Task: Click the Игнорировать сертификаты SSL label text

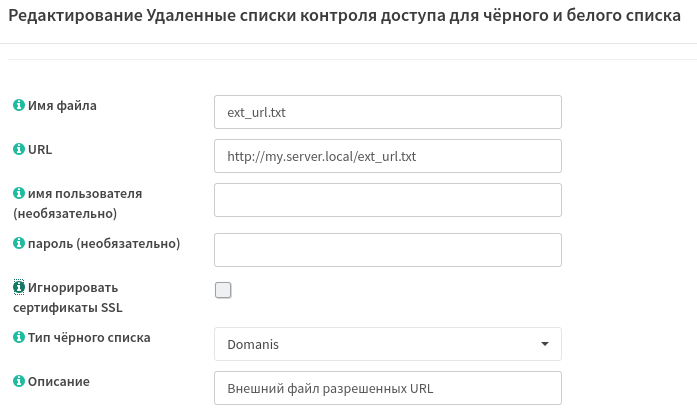Action: click(x=68, y=297)
